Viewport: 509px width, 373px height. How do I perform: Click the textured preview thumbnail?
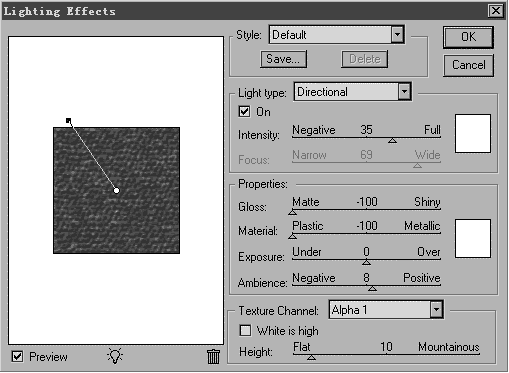click(116, 190)
